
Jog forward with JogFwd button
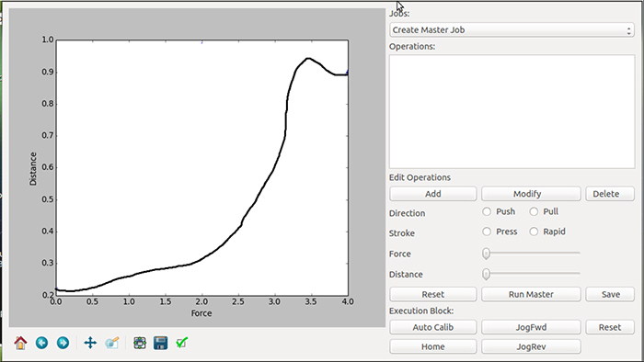pos(531,327)
